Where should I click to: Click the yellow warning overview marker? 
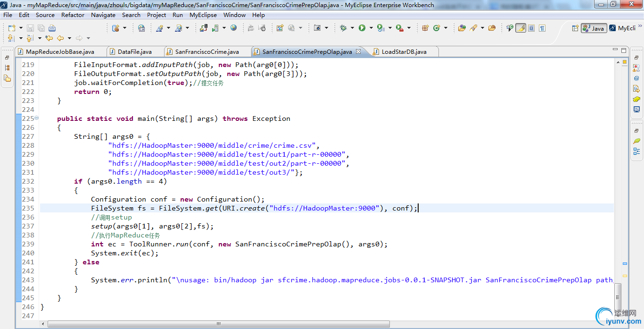point(625,276)
